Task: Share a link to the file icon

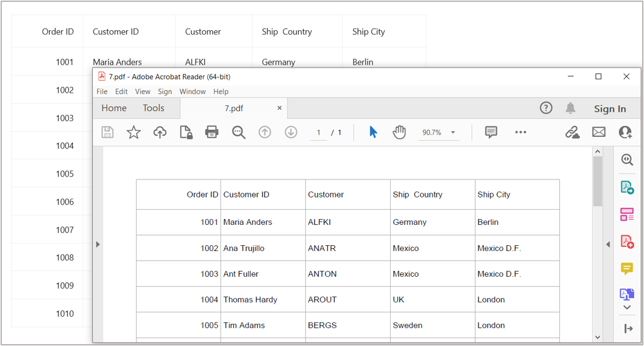Action: 572,132
